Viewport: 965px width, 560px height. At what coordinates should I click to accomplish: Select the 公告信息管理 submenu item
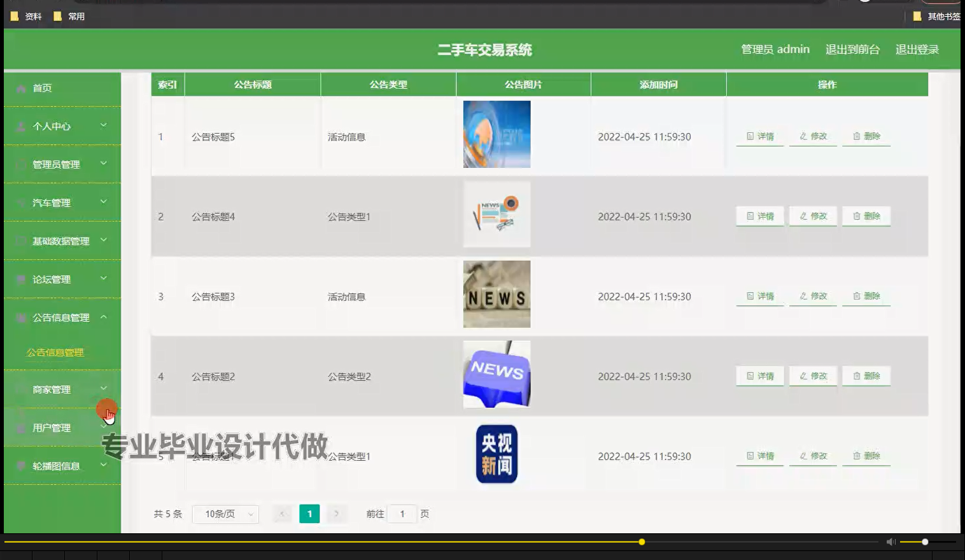[54, 352]
